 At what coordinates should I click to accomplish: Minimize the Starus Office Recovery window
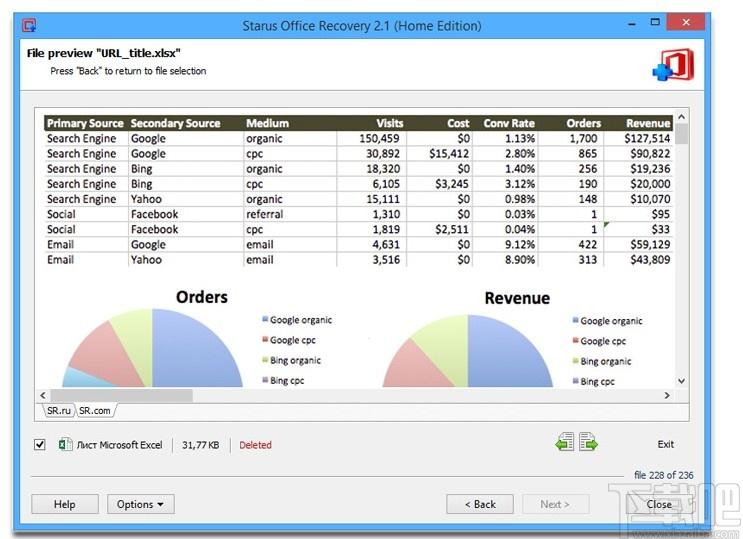pos(632,24)
